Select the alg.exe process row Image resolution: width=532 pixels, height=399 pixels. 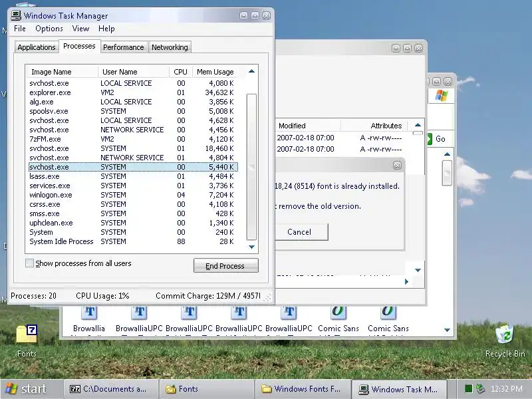[133, 102]
